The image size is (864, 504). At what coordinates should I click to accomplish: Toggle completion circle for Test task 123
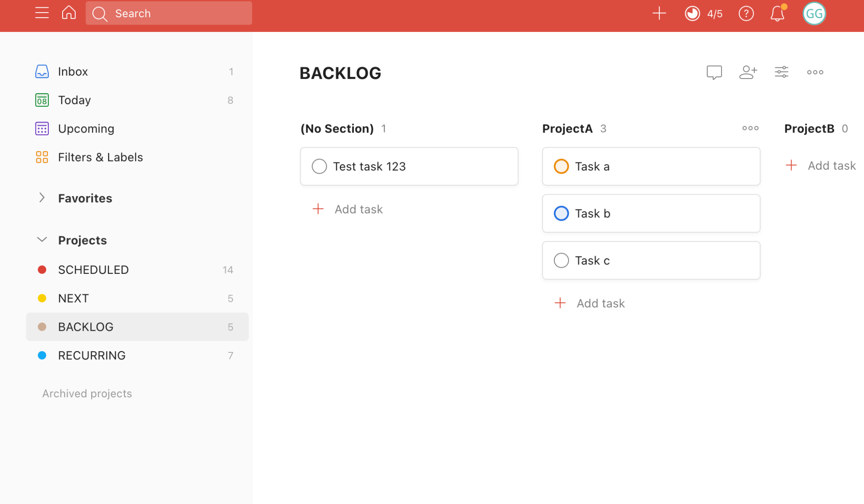coord(318,166)
